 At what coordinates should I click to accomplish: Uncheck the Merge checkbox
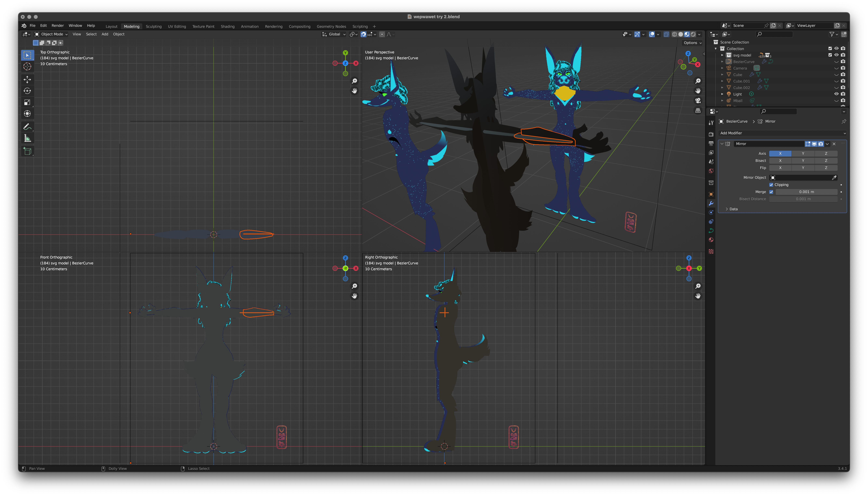[x=771, y=192]
